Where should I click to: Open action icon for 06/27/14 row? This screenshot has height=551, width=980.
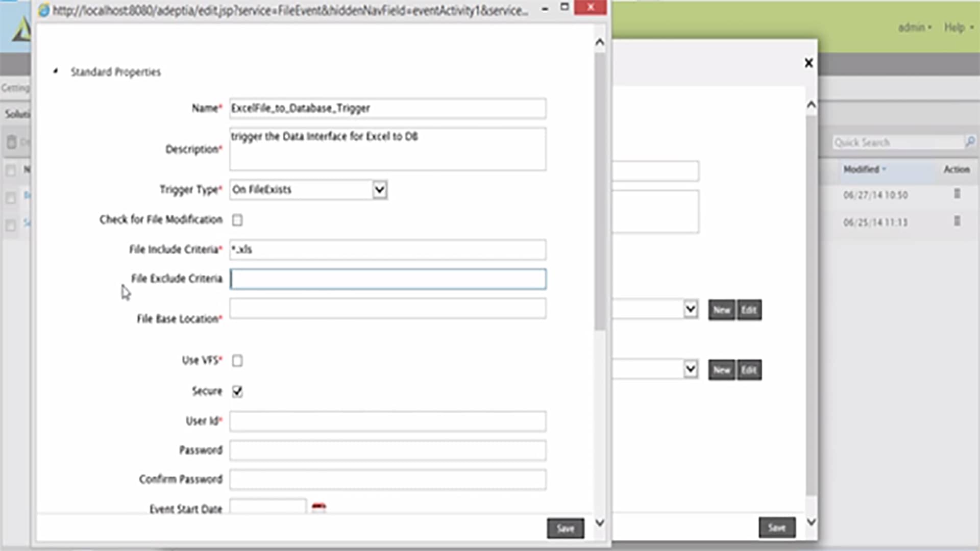(x=957, y=194)
